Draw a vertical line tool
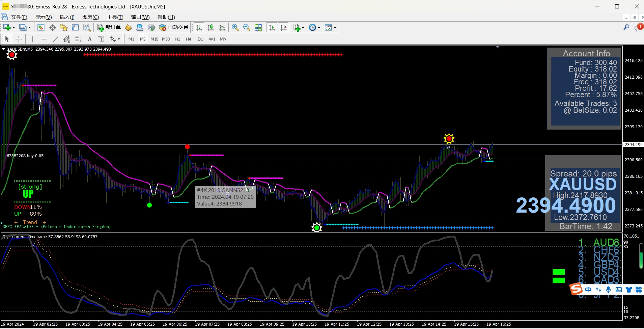 [x=32, y=39]
